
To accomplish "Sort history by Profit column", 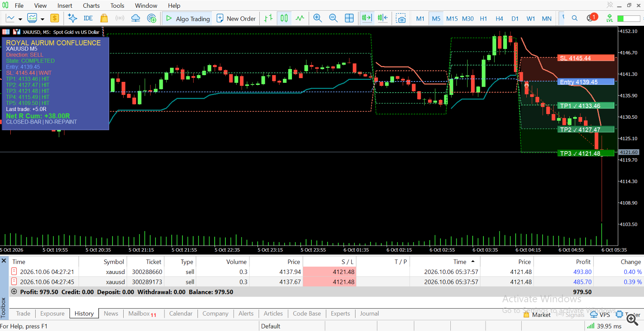I will [x=583, y=262].
